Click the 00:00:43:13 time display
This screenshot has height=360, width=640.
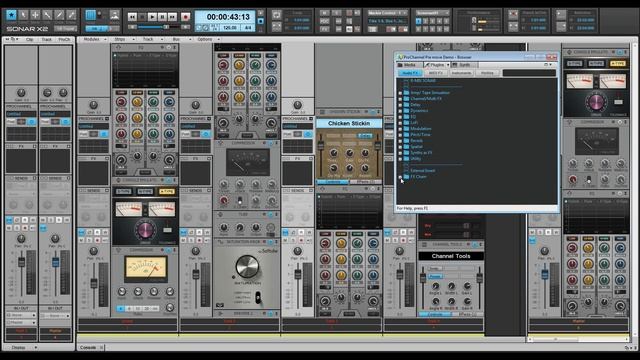click(x=228, y=17)
